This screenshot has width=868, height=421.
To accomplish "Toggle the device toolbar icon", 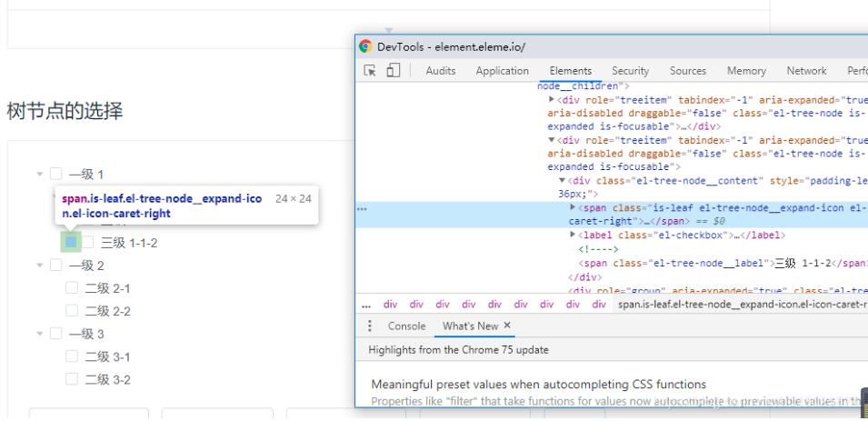I will (393, 71).
